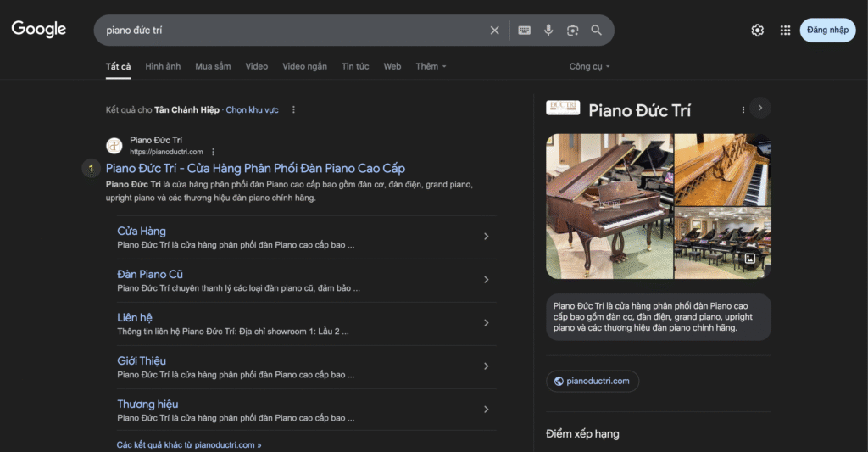
Task: Search by image with camera icon
Action: (572, 31)
